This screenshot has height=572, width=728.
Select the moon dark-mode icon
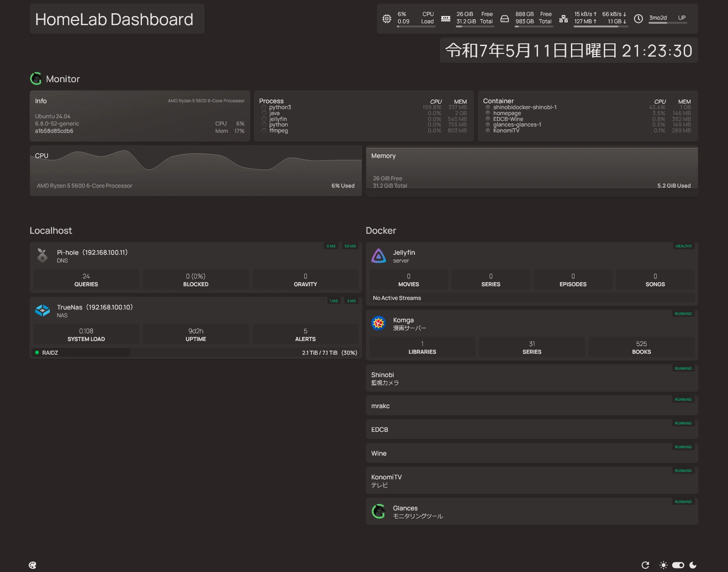pos(693,565)
